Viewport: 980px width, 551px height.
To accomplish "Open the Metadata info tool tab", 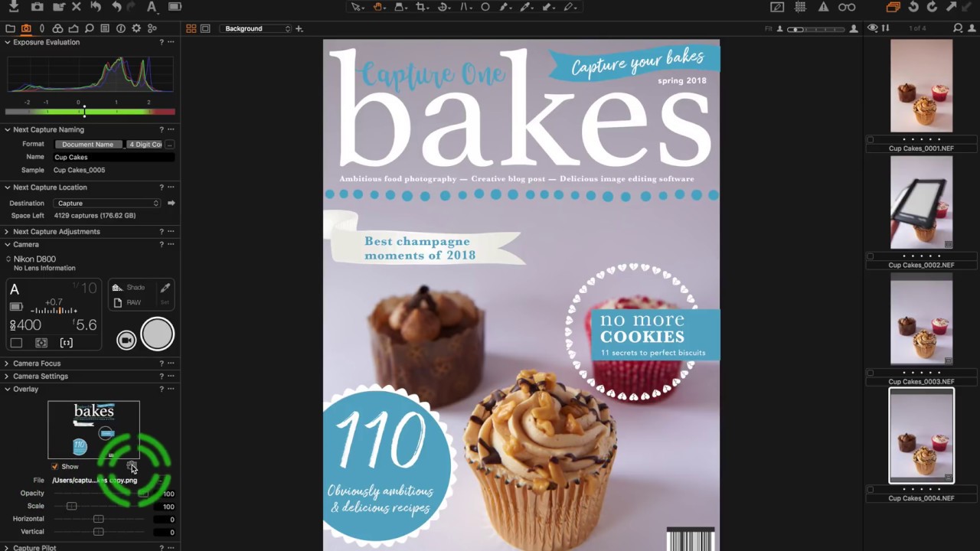I will tap(120, 28).
